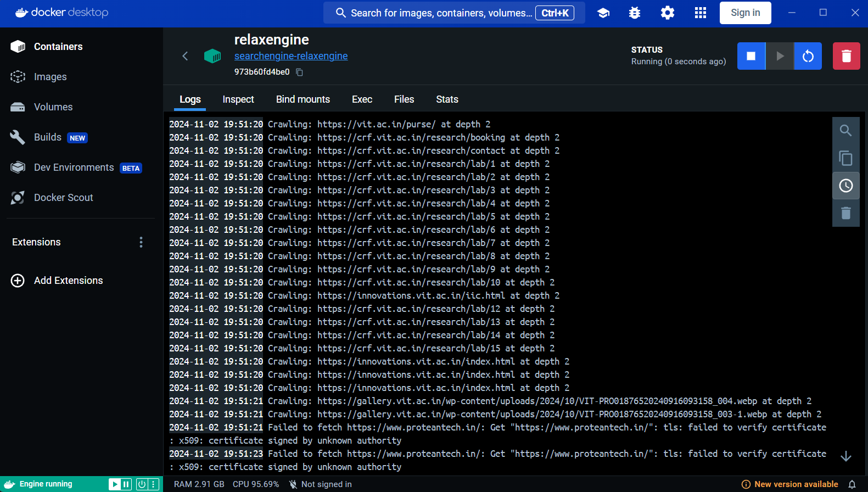Screen dimensions: 868x492
Task: Focus the global search field
Action: tap(454, 13)
